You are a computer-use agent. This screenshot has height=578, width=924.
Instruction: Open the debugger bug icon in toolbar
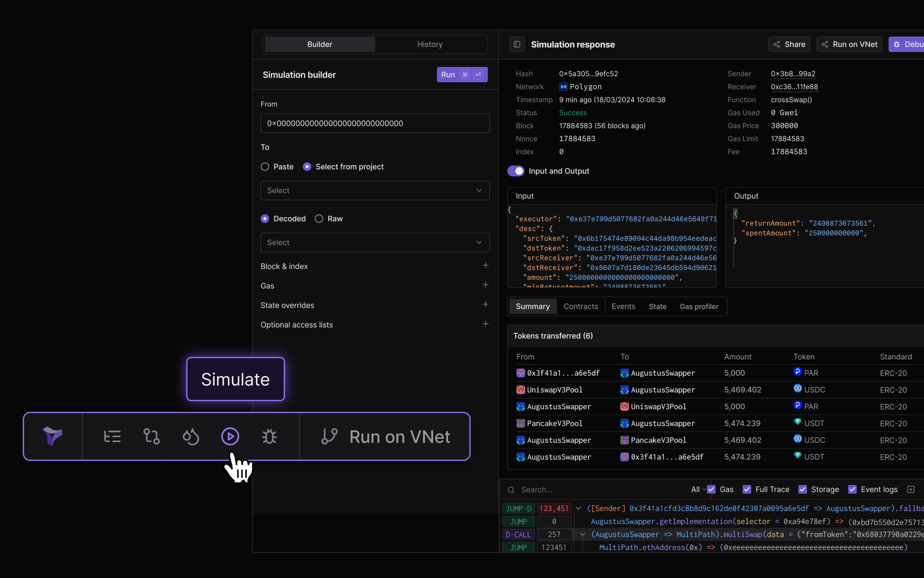point(269,436)
